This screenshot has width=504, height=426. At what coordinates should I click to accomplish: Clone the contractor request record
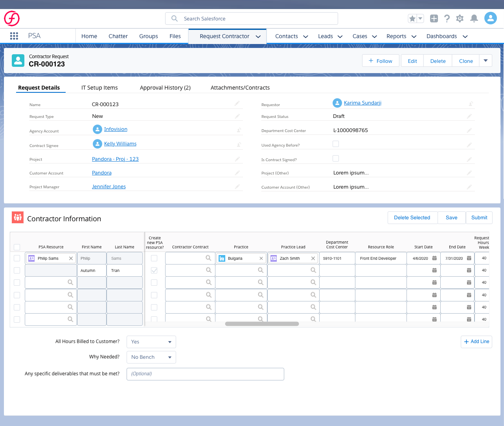click(466, 61)
